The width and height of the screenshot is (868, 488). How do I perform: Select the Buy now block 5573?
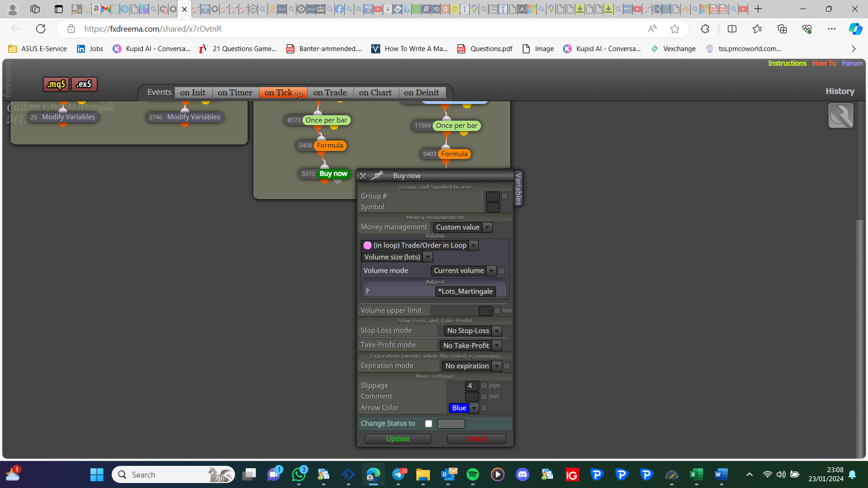(x=333, y=174)
